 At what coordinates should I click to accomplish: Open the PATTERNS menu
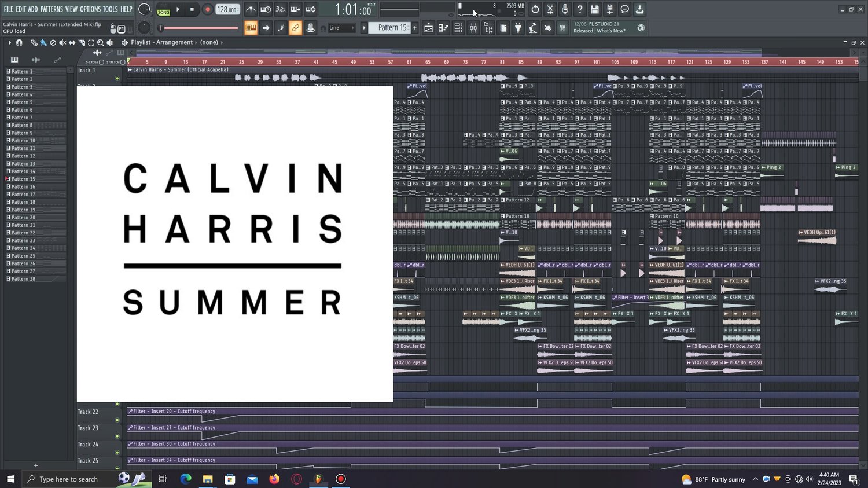[52, 9]
